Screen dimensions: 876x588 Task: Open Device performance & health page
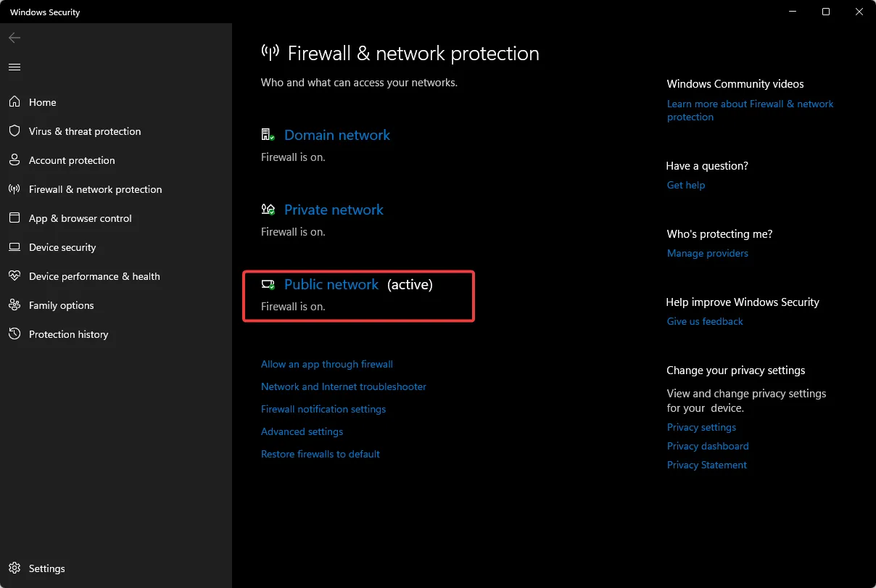pos(94,276)
